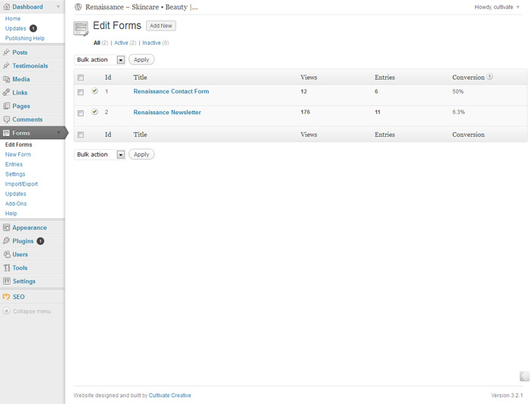
Task: Check the select-all box in table footer
Action: [81, 135]
